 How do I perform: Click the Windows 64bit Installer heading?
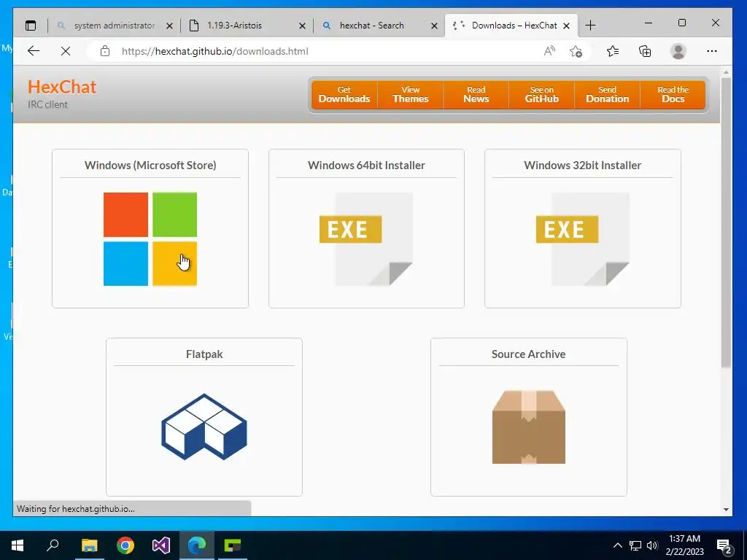tap(366, 166)
